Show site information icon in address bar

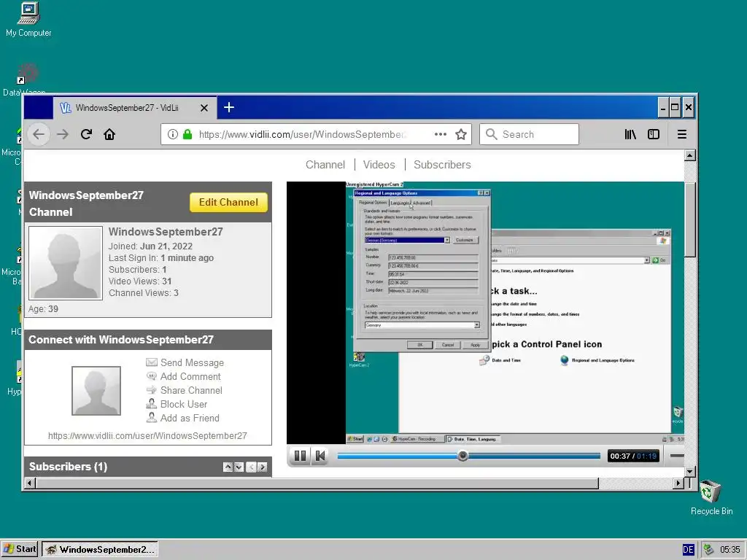pyautogui.click(x=172, y=134)
